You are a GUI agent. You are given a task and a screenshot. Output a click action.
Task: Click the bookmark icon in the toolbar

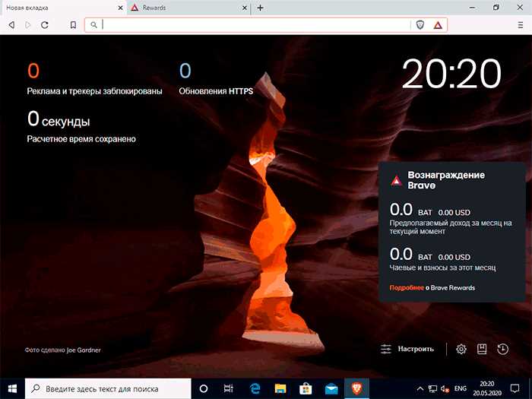pyautogui.click(x=73, y=25)
